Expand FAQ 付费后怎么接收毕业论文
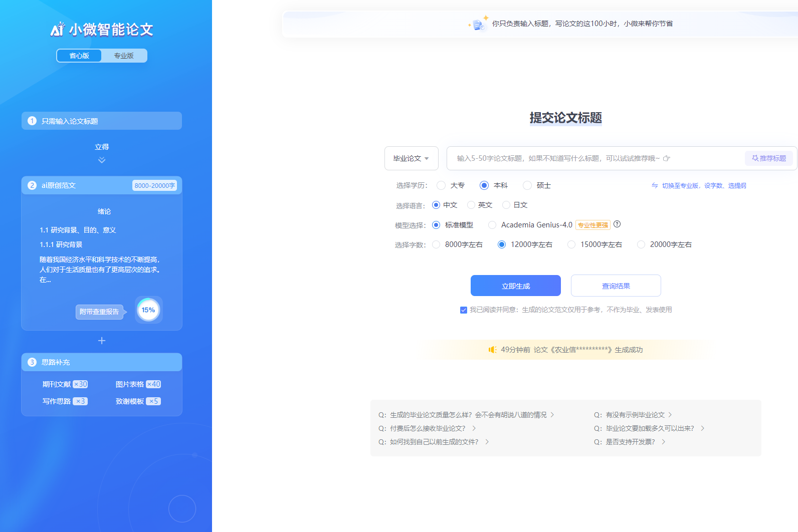 pyautogui.click(x=427, y=428)
